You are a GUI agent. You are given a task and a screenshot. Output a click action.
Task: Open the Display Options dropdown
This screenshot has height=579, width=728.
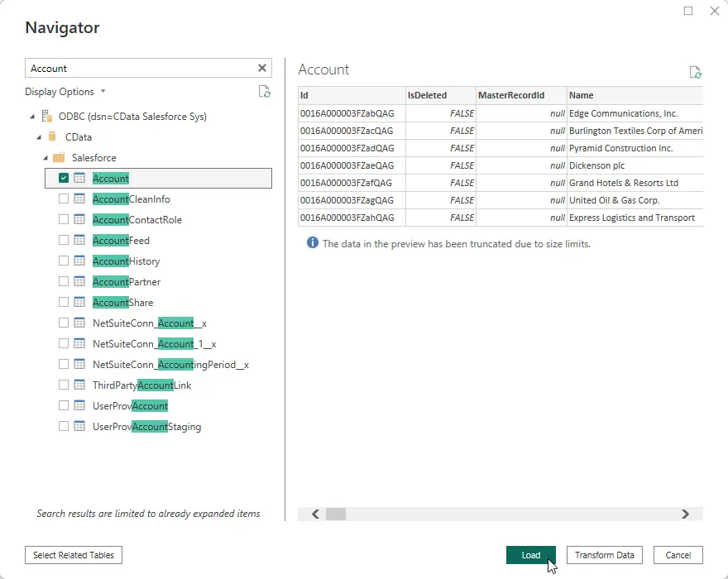tap(65, 92)
